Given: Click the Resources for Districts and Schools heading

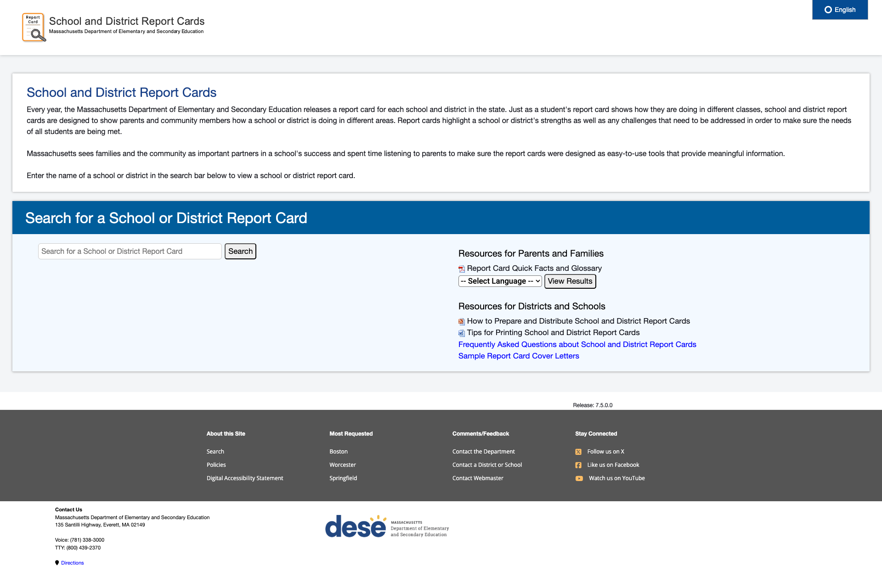Looking at the screenshot, I should tap(532, 306).
